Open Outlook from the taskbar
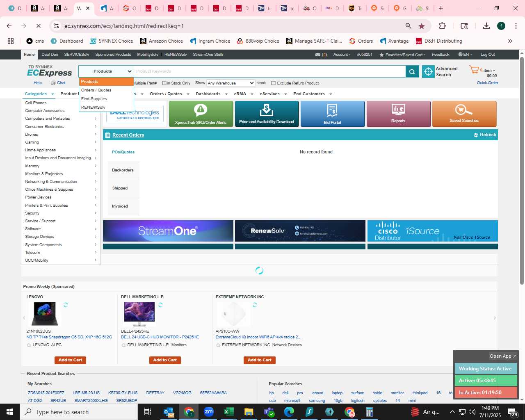525x420 pixels. [x=169, y=412]
